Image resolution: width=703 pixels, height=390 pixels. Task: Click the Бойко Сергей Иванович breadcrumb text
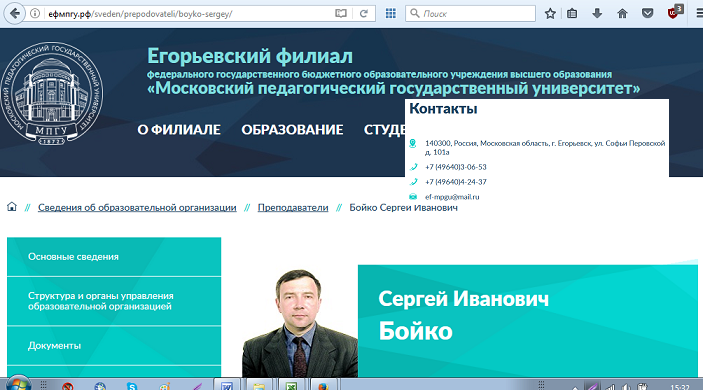[404, 208]
